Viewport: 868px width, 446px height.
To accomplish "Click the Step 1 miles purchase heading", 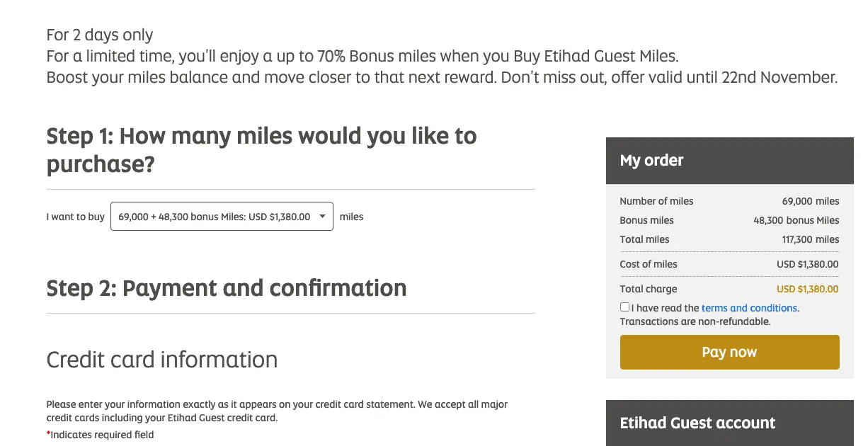I will [261, 149].
